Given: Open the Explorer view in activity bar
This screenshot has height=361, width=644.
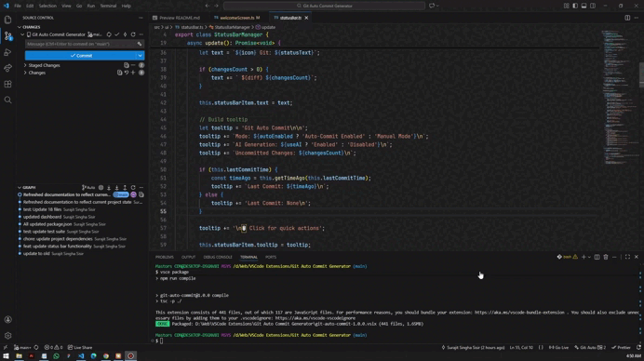Looking at the screenshot, I should (x=7, y=20).
